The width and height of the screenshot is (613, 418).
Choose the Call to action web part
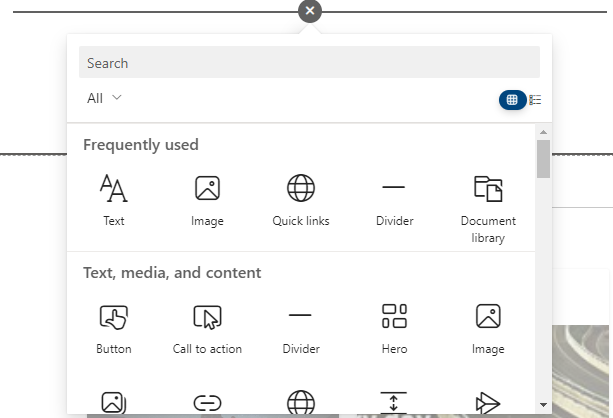tap(207, 329)
